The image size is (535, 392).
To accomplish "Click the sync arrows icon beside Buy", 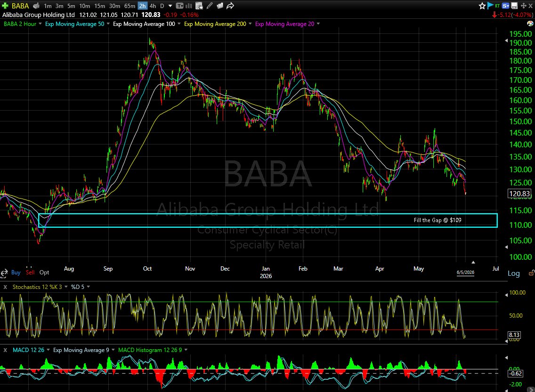I will click(4, 272).
